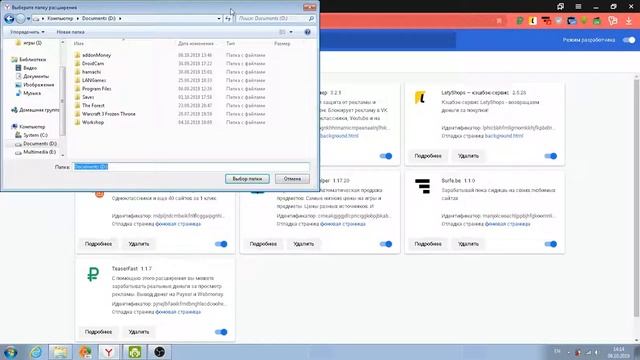Click Новая папка toolbar button
The height and width of the screenshot is (360, 640).
[x=71, y=32]
